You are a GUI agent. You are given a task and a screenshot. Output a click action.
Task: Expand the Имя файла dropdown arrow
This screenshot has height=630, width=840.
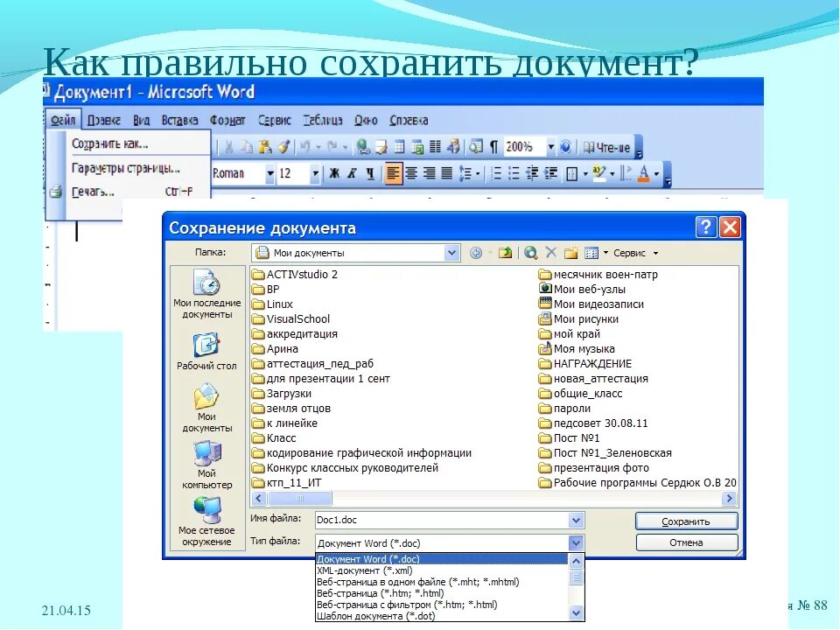pos(576,520)
